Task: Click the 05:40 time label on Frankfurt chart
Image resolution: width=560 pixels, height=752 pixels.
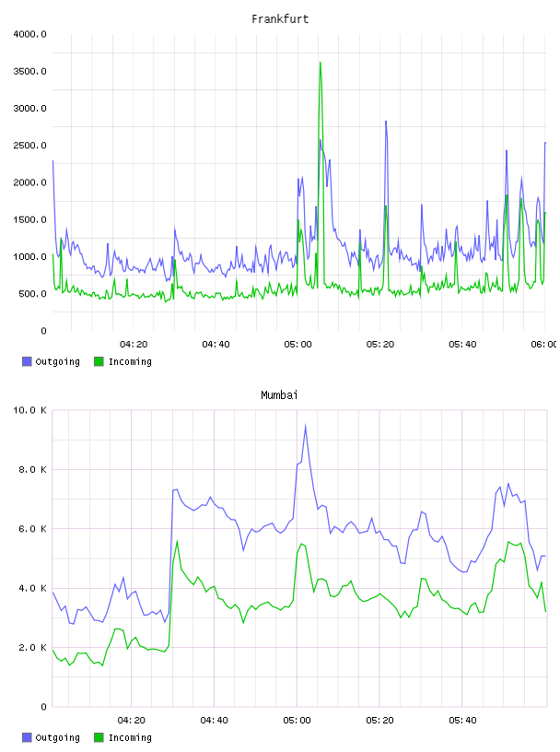Action: click(x=462, y=345)
